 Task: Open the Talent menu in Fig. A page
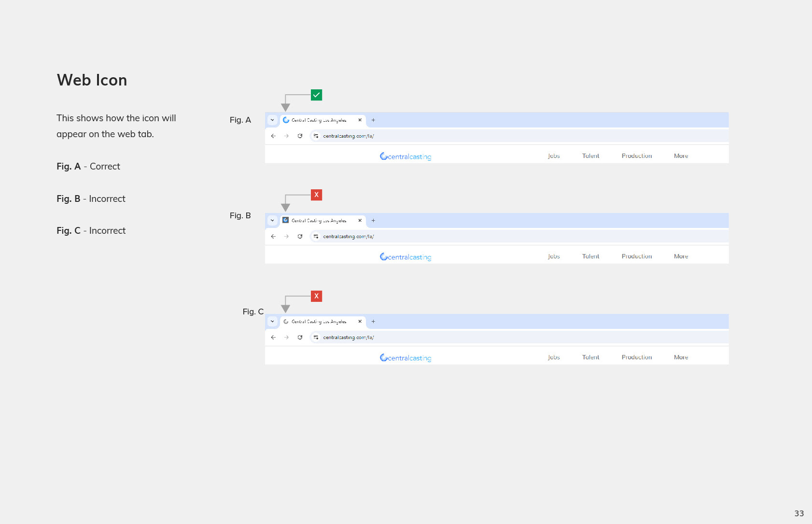point(591,156)
